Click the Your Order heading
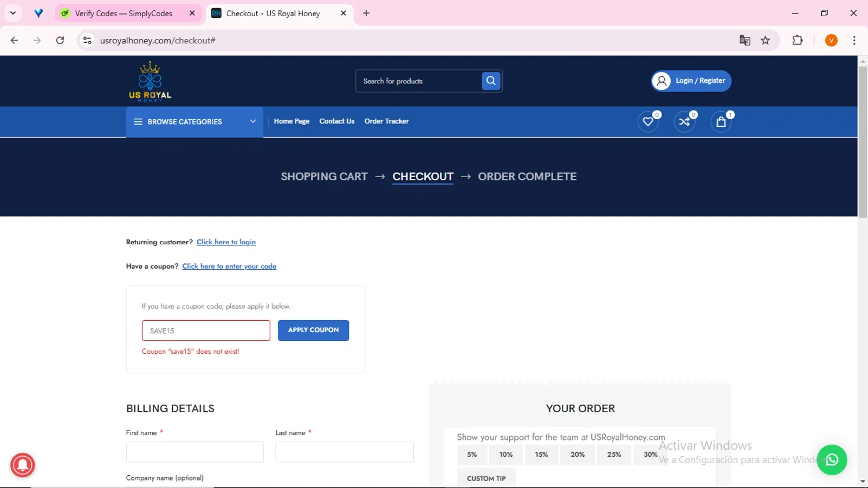868x488 pixels. tap(580, 409)
